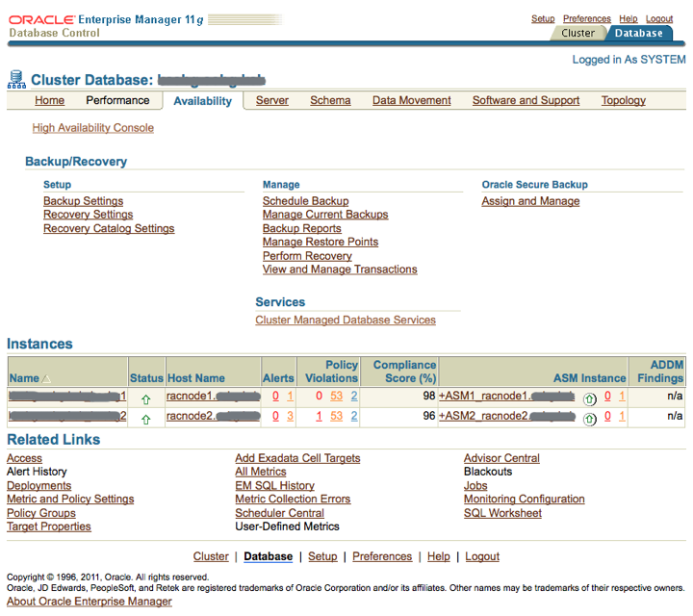Image resolution: width=693 pixels, height=616 pixels.
Task: Click the up status arrow for racnode2 instance
Action: coord(146,419)
